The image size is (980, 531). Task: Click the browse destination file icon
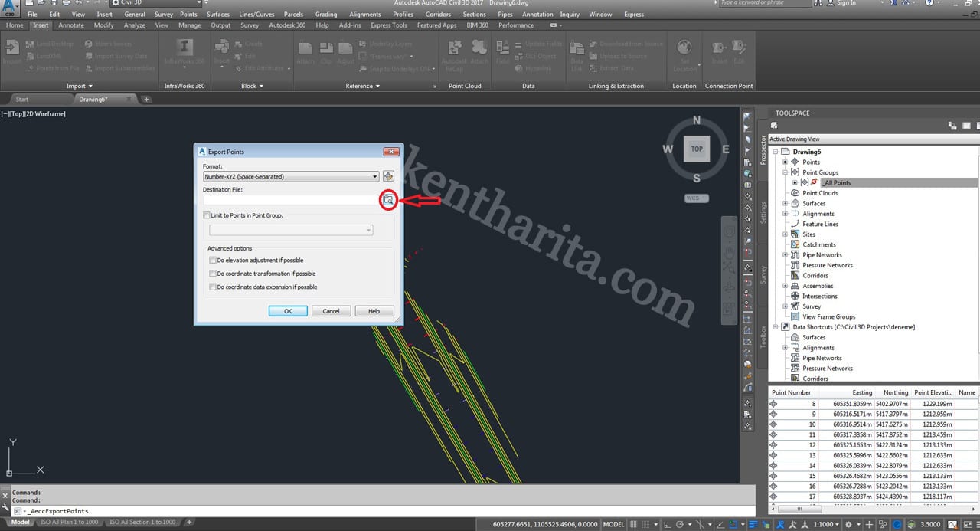pyautogui.click(x=388, y=200)
